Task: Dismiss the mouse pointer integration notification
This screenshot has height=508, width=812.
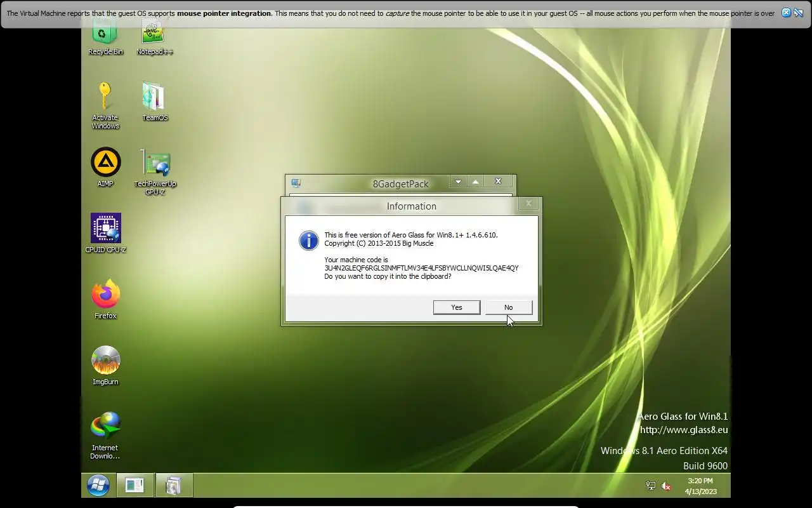Action: (786, 13)
